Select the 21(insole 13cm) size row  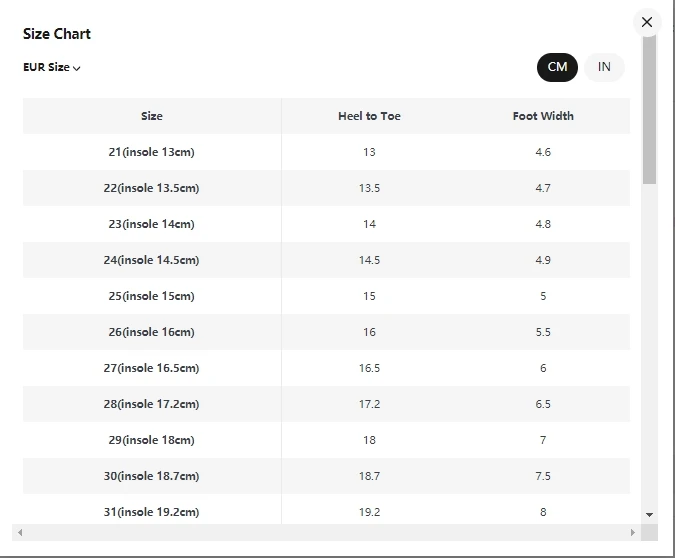tap(152, 152)
